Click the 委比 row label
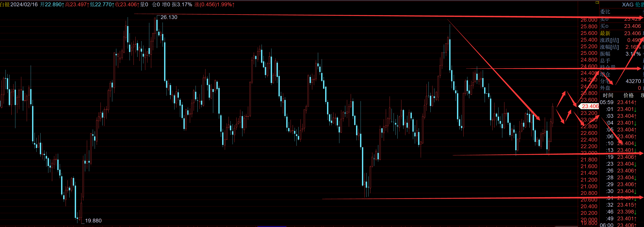This screenshot has width=644, height=227. tap(605, 12)
